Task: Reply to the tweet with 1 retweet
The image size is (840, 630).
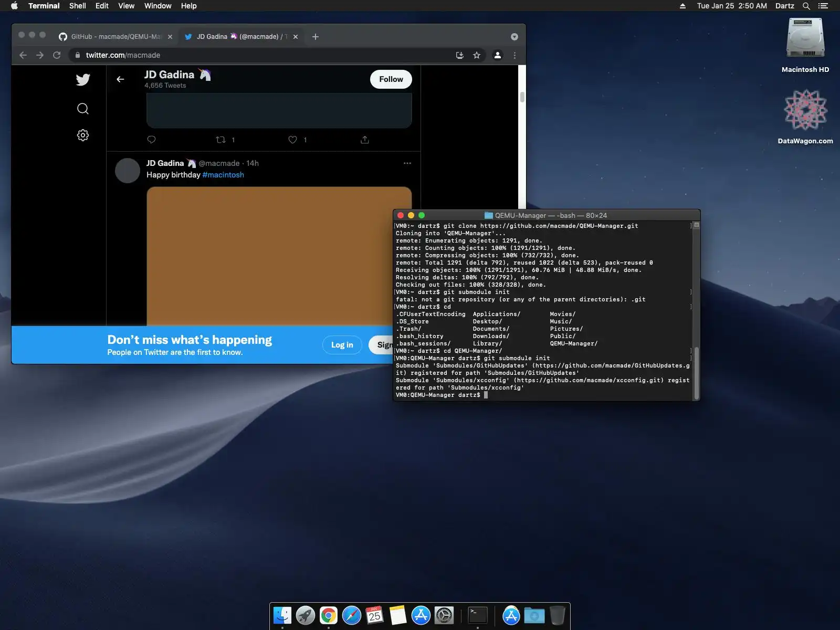Action: [x=151, y=140]
